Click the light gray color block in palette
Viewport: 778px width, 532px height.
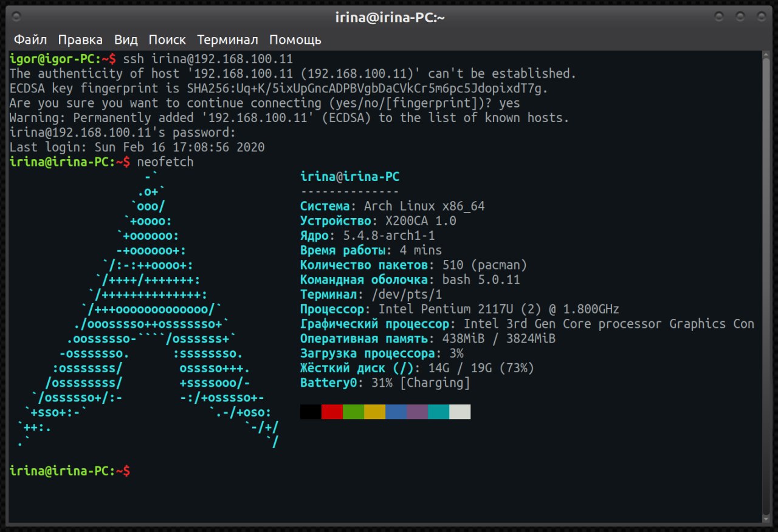[x=460, y=412]
